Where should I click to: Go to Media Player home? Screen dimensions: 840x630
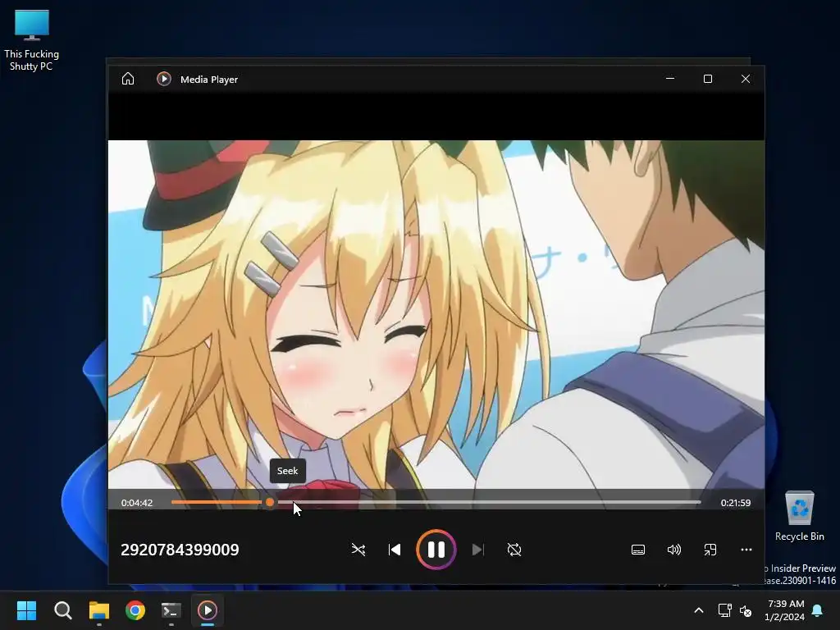click(127, 79)
